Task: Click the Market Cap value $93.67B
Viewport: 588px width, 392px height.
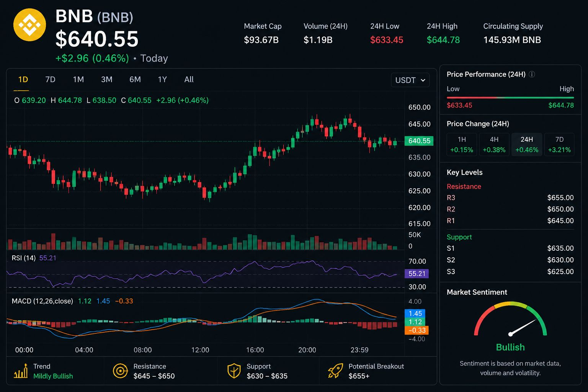Action: click(x=261, y=40)
